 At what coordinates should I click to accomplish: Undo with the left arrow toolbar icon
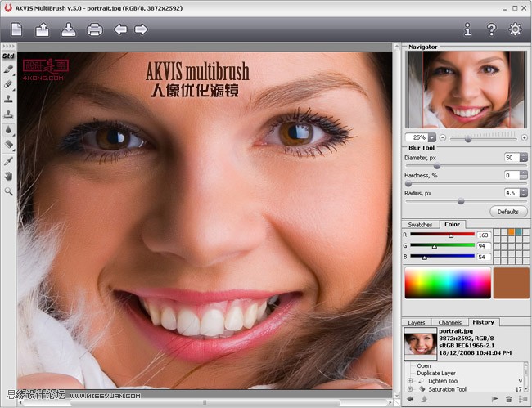(120, 30)
